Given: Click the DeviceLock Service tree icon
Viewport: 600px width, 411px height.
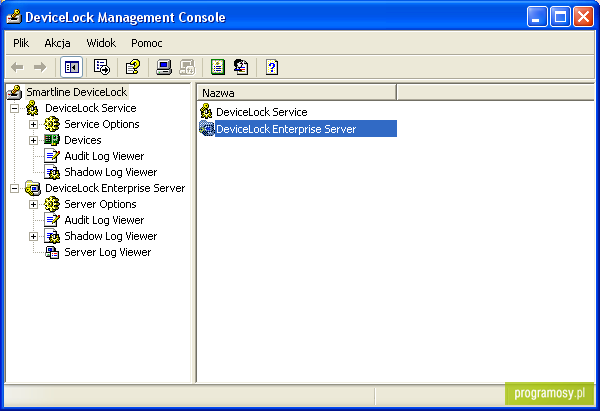Looking at the screenshot, I should click(32, 108).
